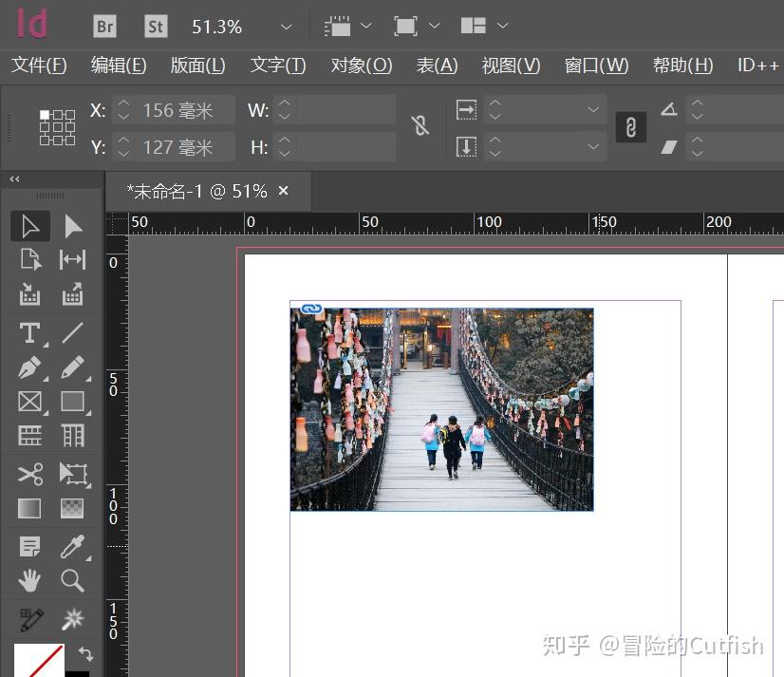Open the screen mode dropdown
Viewport: 784px width, 677px height.
(x=416, y=26)
